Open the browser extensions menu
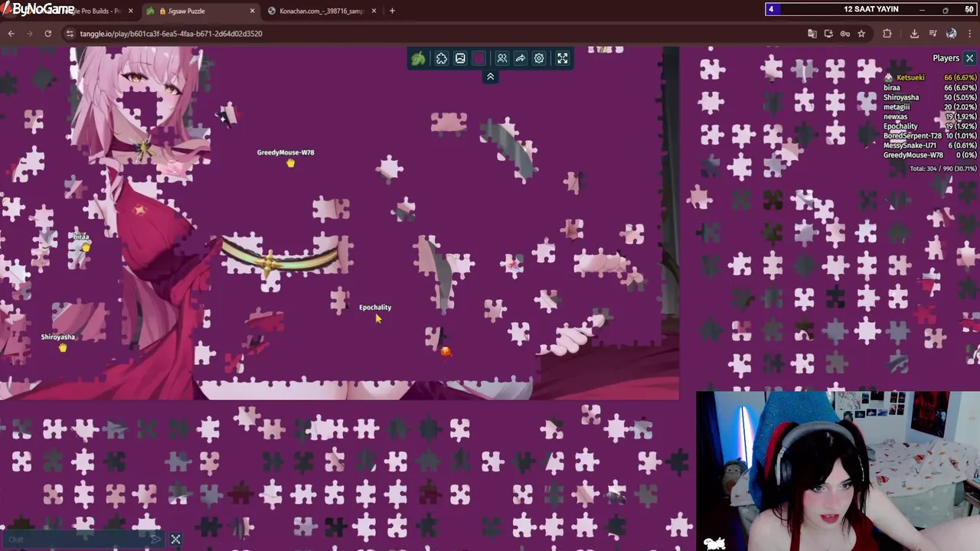The image size is (980, 551). click(887, 34)
